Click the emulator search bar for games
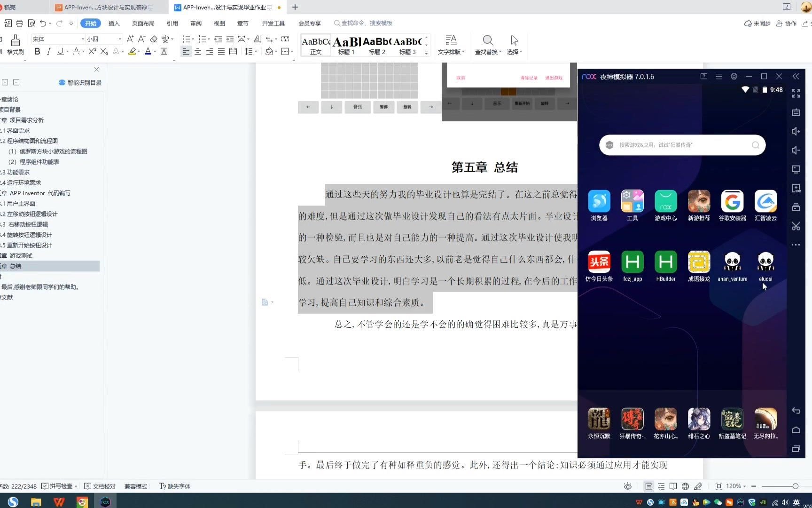Viewport: 812px width, 508px height. (x=681, y=145)
